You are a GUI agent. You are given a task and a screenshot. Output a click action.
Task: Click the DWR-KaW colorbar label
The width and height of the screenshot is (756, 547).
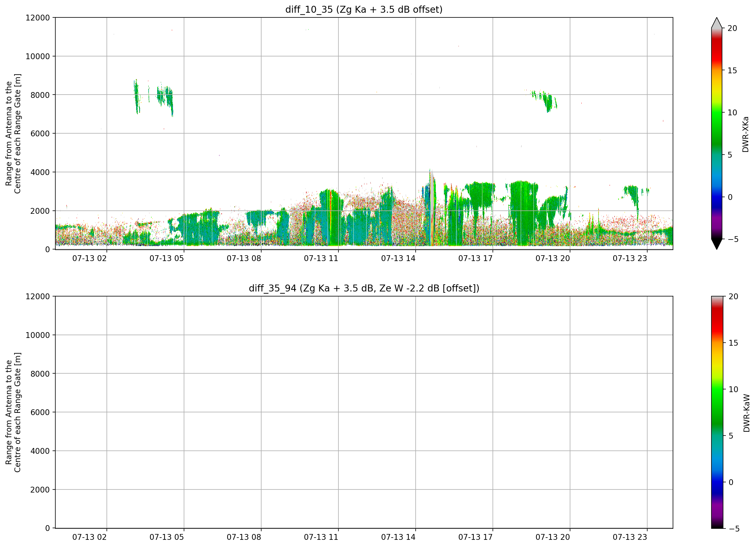(746, 413)
